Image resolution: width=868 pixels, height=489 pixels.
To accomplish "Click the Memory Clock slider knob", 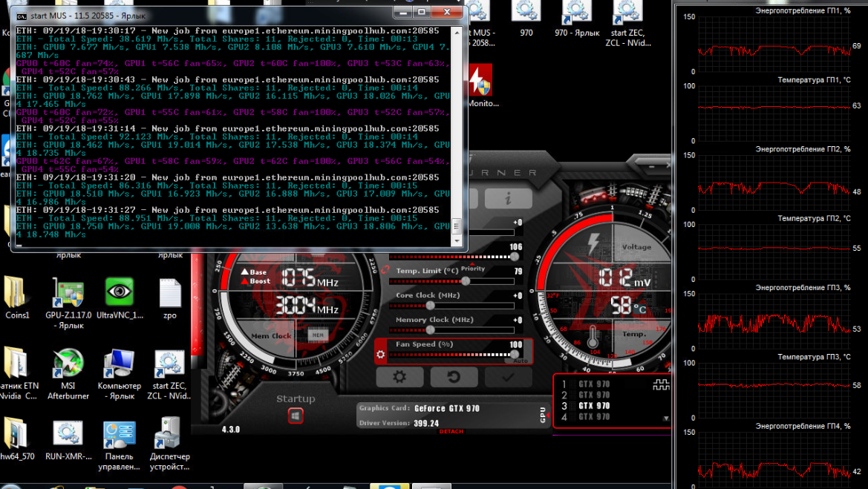I will (430, 329).
